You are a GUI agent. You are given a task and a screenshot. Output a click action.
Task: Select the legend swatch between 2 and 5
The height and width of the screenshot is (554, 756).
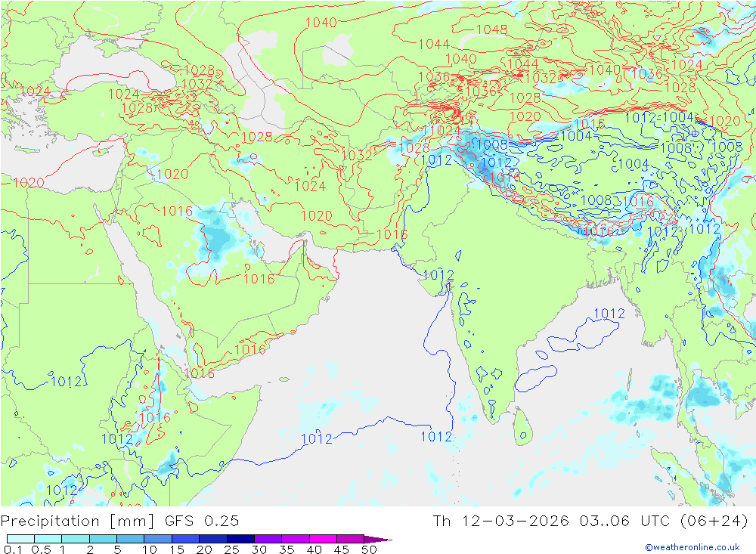tap(103, 539)
